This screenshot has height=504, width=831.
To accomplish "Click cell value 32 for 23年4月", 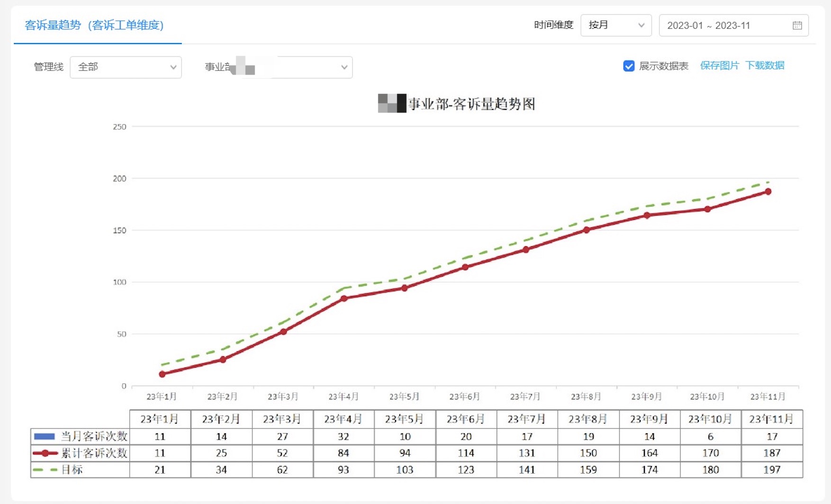I will click(343, 437).
